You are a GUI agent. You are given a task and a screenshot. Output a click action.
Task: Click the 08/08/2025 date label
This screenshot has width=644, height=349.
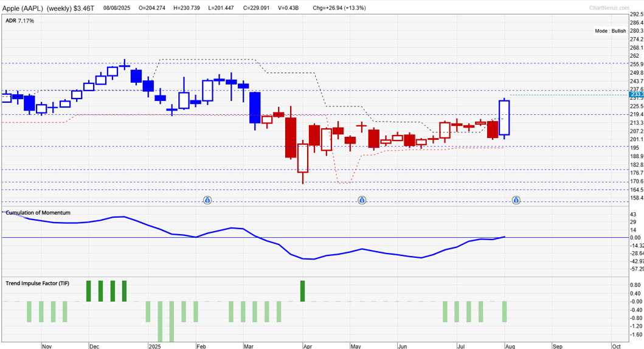[x=117, y=8]
